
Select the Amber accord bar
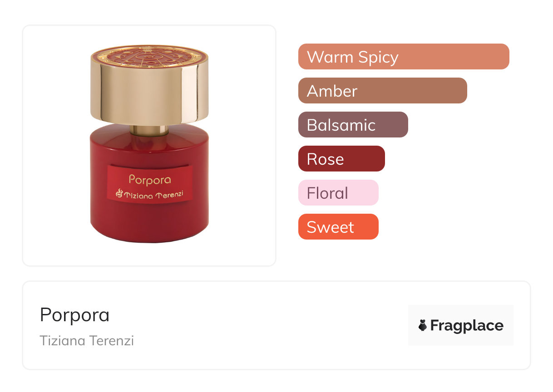(383, 91)
